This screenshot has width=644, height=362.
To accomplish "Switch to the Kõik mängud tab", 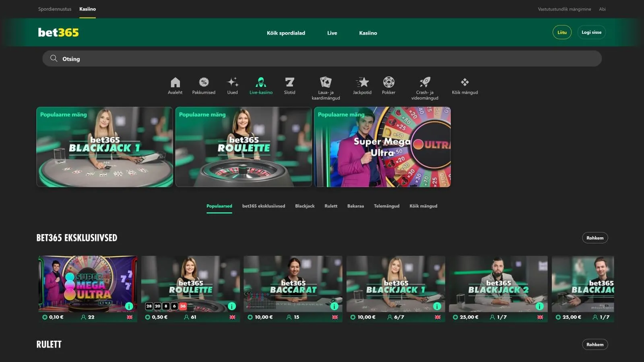I will click(423, 206).
